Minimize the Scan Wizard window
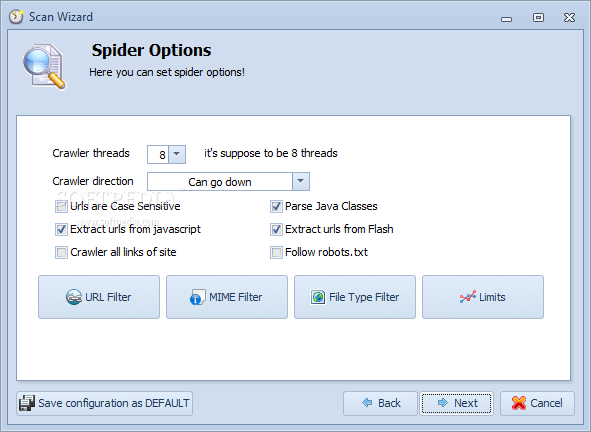 (x=507, y=19)
